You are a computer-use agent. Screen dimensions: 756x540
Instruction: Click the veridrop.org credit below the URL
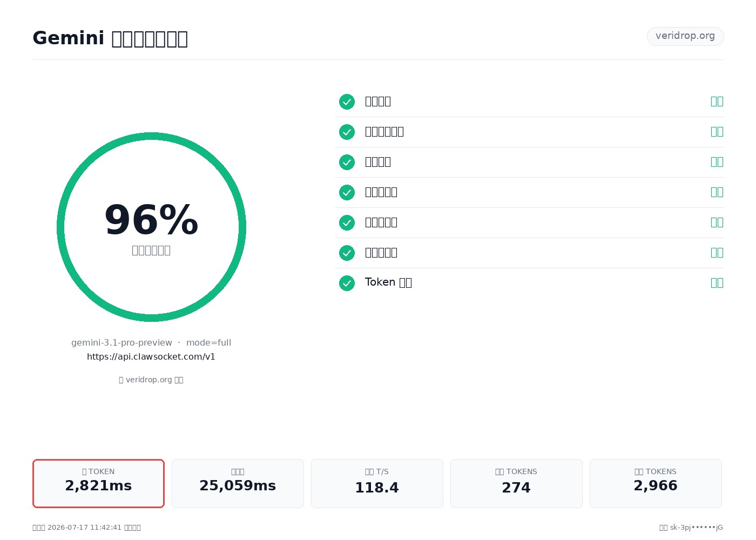[x=151, y=380]
